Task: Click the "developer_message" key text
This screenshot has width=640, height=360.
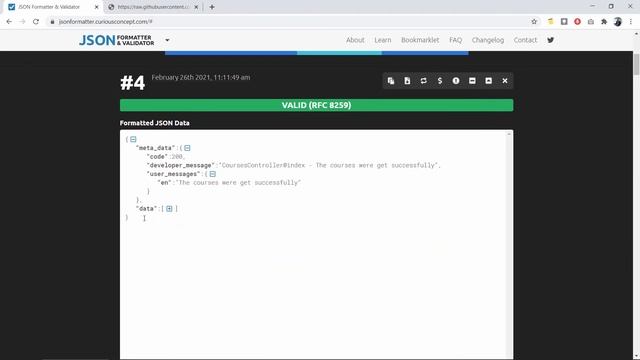Action: (x=180, y=165)
